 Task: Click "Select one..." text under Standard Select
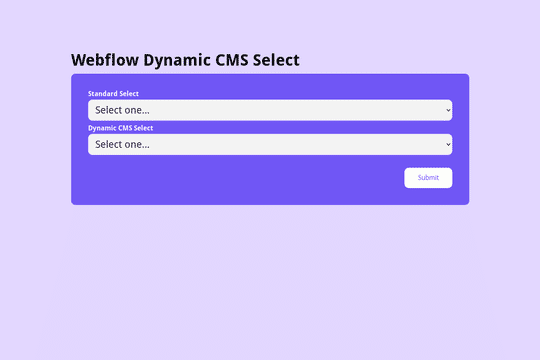point(122,110)
